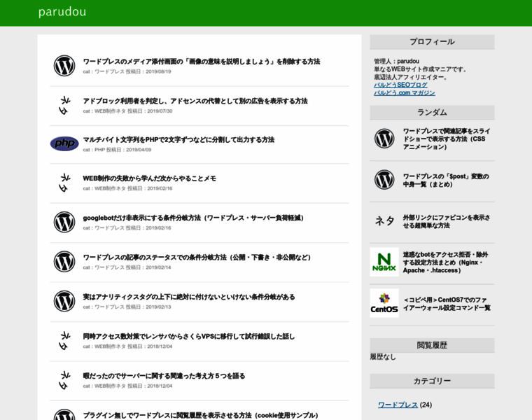Image resolution: width=532 pixels, height=420 pixels.
Task: Click the WordPress icon beside the googlebot article
Action: click(x=64, y=222)
